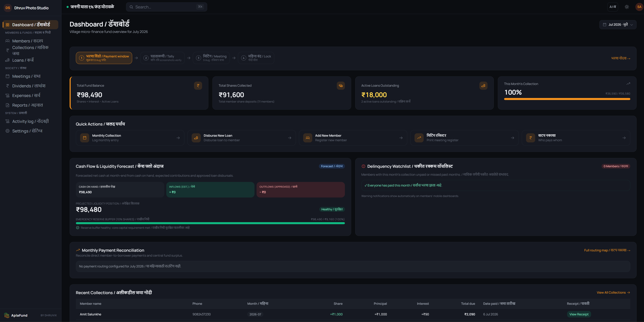The height and width of the screenshot is (322, 644).
Task: Select step 1 भरणा विंडो / Payment window
Action: point(104,58)
